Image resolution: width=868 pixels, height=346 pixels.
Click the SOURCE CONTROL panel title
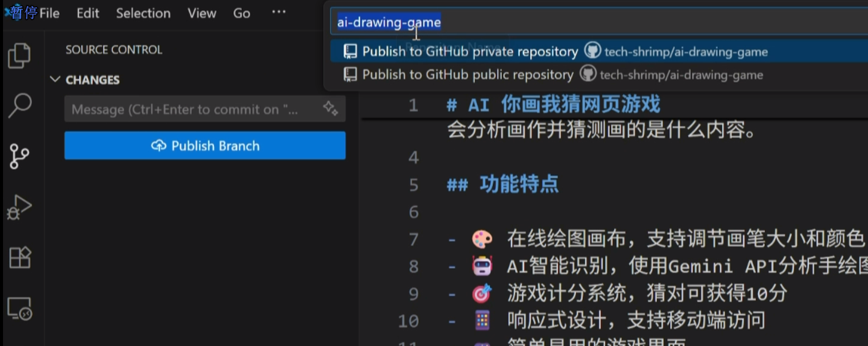point(114,50)
